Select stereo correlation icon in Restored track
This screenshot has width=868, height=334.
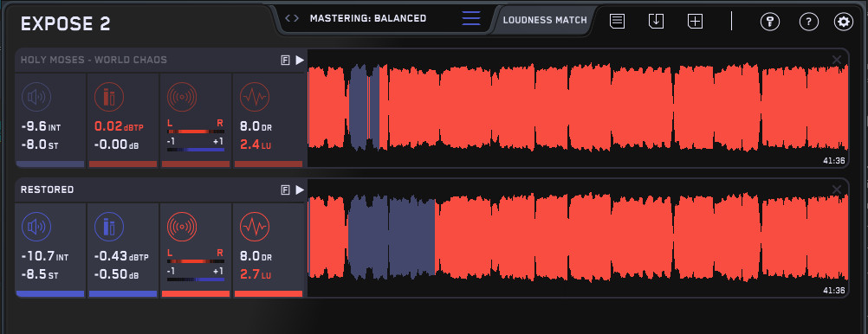(182, 226)
